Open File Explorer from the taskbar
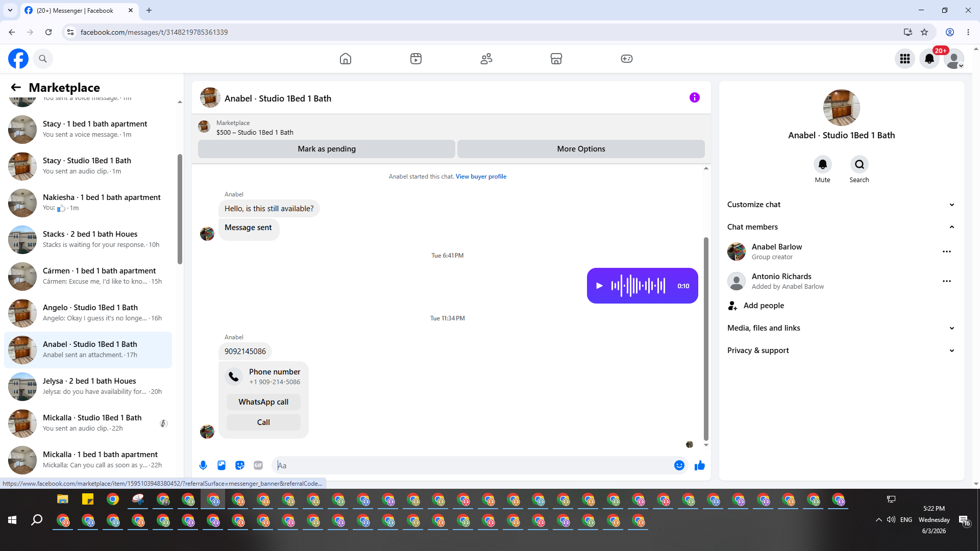The image size is (980, 551). [63, 499]
